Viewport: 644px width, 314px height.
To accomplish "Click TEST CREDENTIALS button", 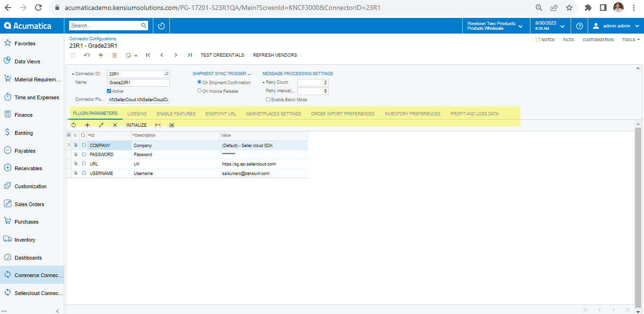I will (222, 55).
